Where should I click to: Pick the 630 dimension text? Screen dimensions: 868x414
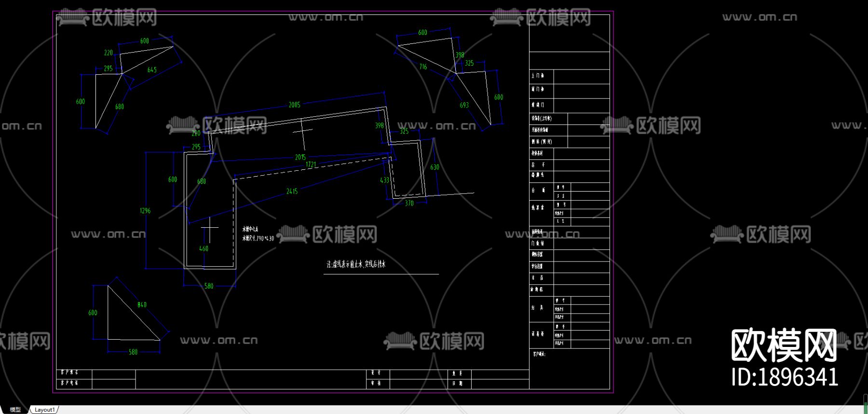[434, 167]
